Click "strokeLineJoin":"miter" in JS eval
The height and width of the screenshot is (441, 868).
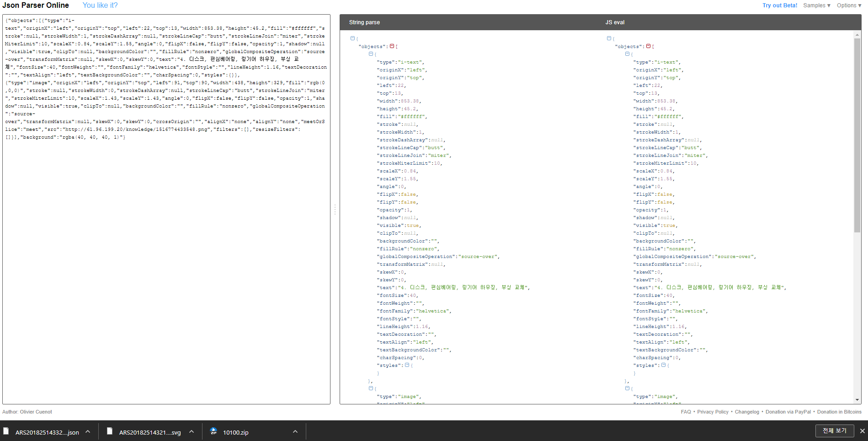[671, 156]
